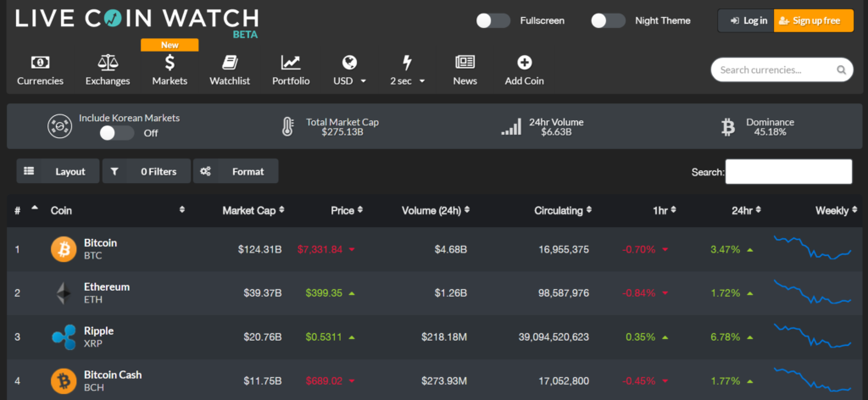Click the Bitcoin logo icon
The image size is (868, 400).
click(64, 249)
